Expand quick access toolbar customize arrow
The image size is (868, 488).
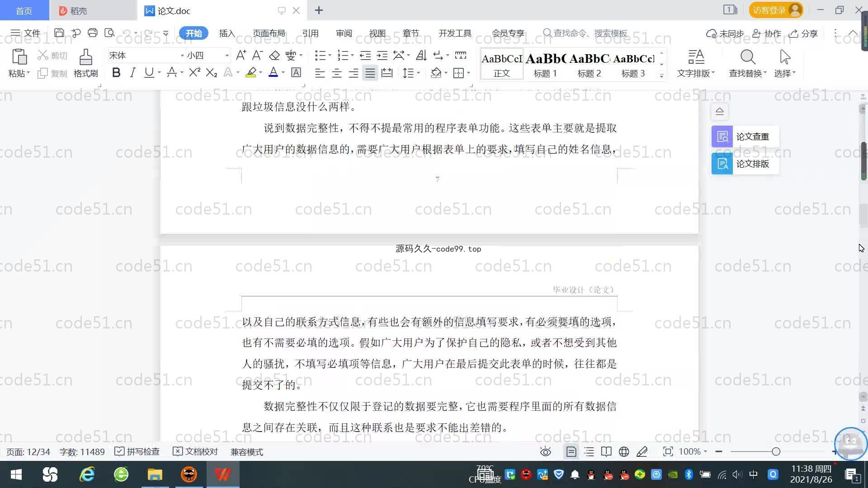166,33
